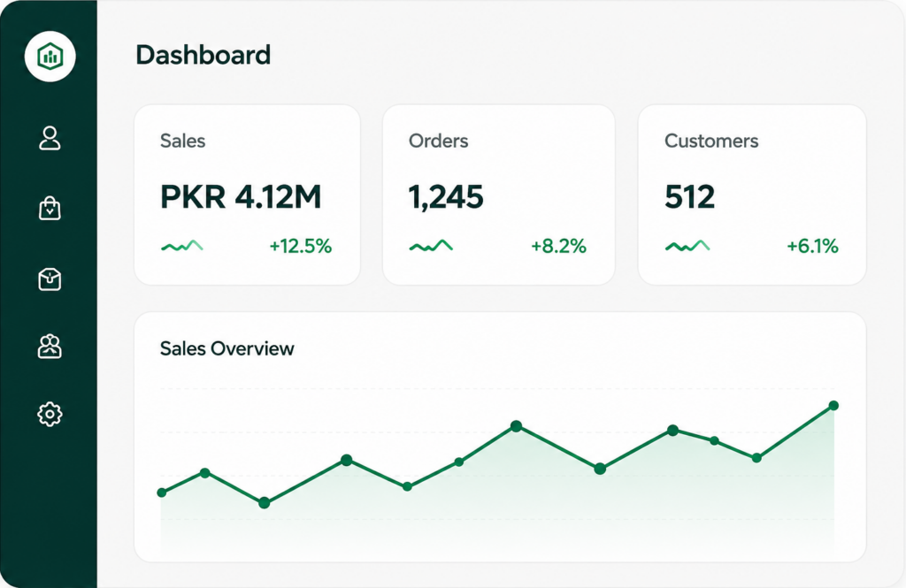Click the Customers card sparkline icon
This screenshot has height=588, width=906.
687,246
